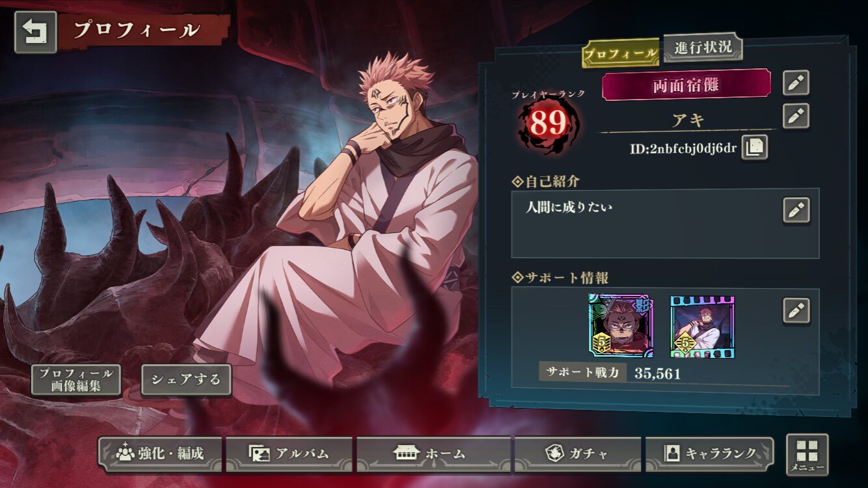The height and width of the screenshot is (488, 868).
Task: Select the second support card thumbnail
Action: [x=702, y=327]
